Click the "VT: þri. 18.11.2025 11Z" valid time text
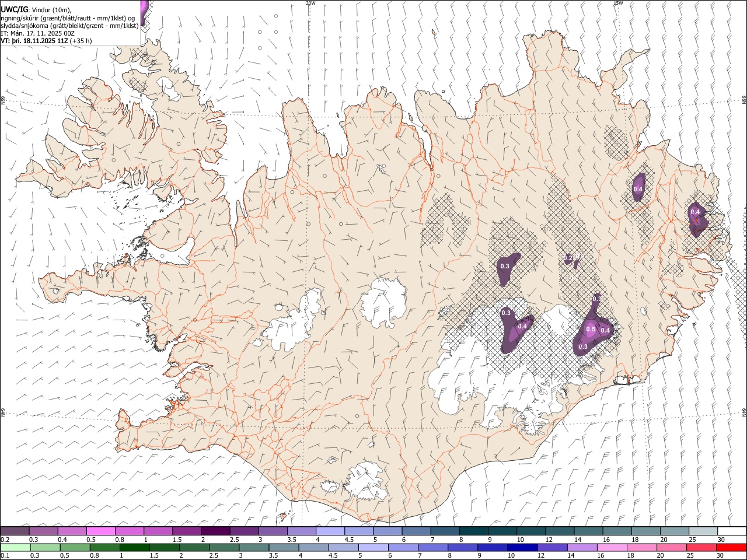The width and height of the screenshot is (747, 560). click(x=34, y=41)
